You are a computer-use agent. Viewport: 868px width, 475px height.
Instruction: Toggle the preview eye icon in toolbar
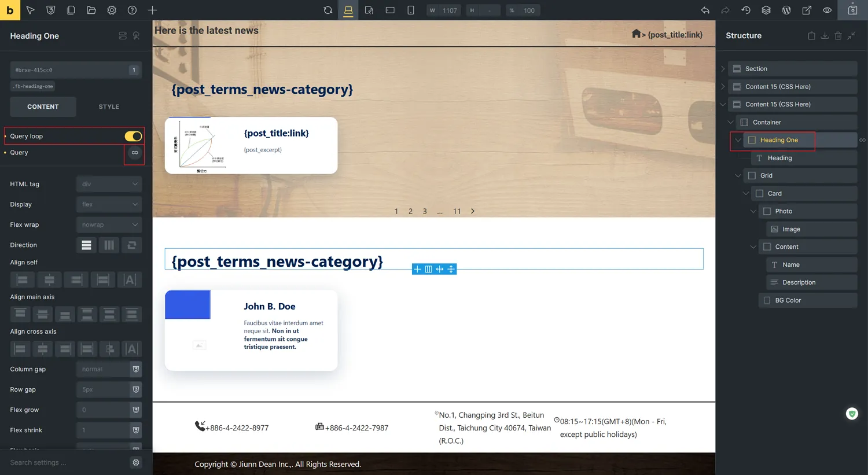[x=827, y=10]
